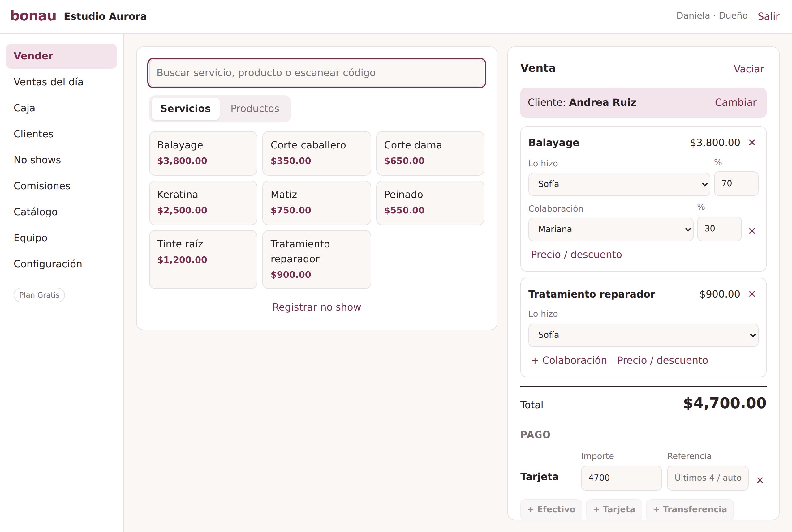
Task: Open Vender in the sidebar
Action: 62,56
